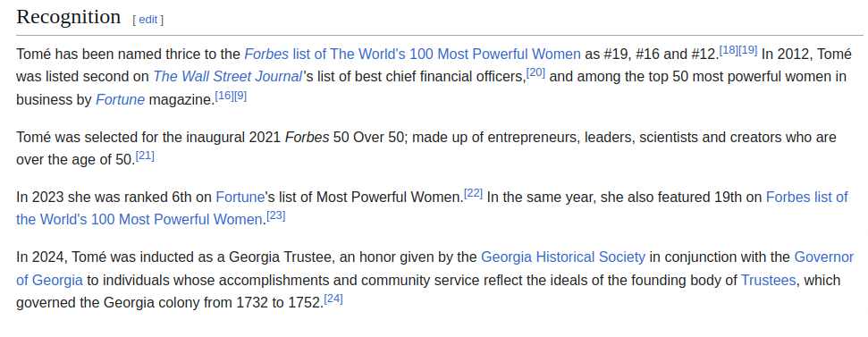
Task: Open citation reference 20
Action: point(535,73)
